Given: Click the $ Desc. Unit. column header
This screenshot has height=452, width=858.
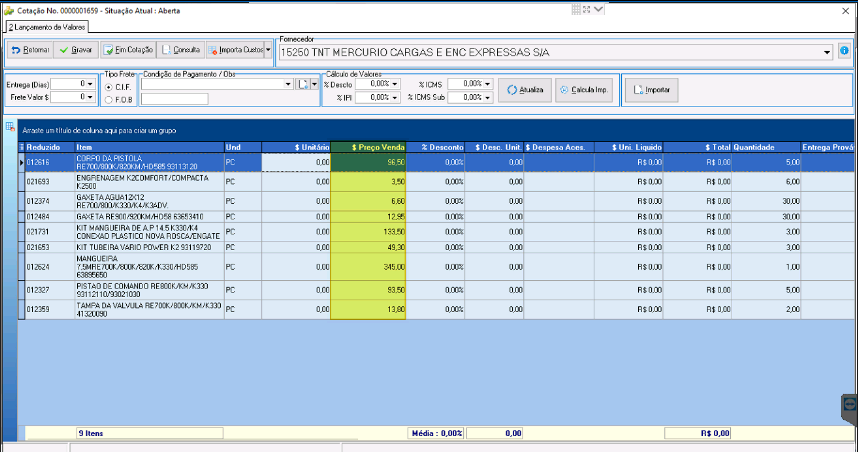Looking at the screenshot, I should 494,147.
